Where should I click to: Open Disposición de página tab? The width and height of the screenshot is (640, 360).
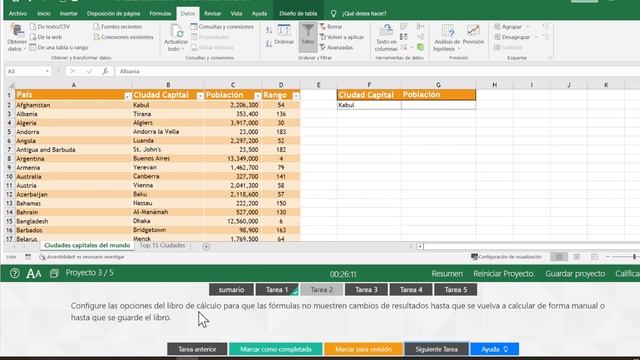coord(113,13)
